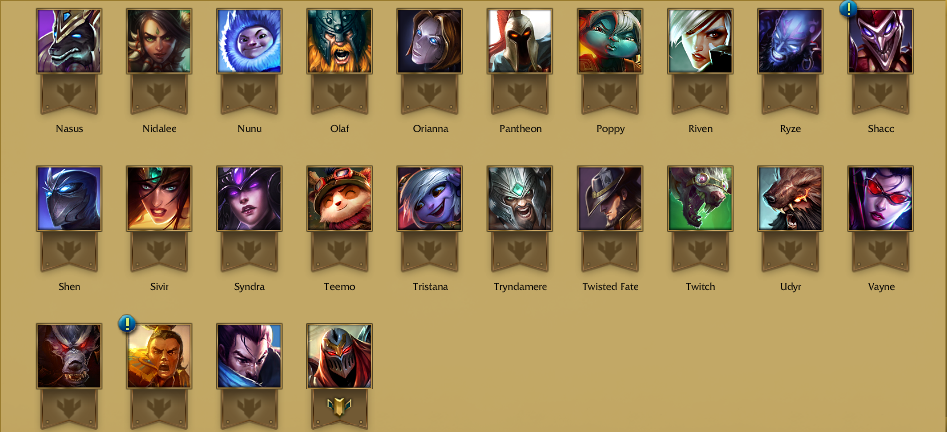The height and width of the screenshot is (432, 947).
Task: Click the gold mastery emblem under Zed
Action: point(339,407)
